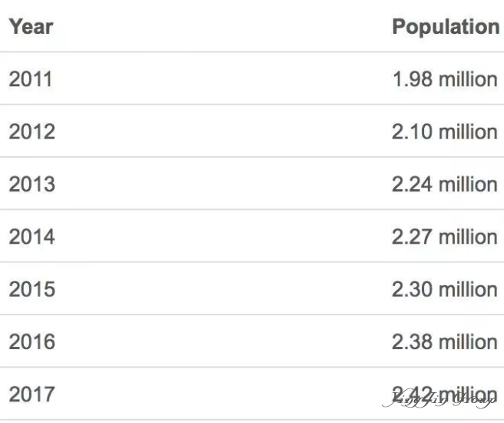The width and height of the screenshot is (504, 423).
Task: Select the 2012 year cell
Action: point(31,132)
